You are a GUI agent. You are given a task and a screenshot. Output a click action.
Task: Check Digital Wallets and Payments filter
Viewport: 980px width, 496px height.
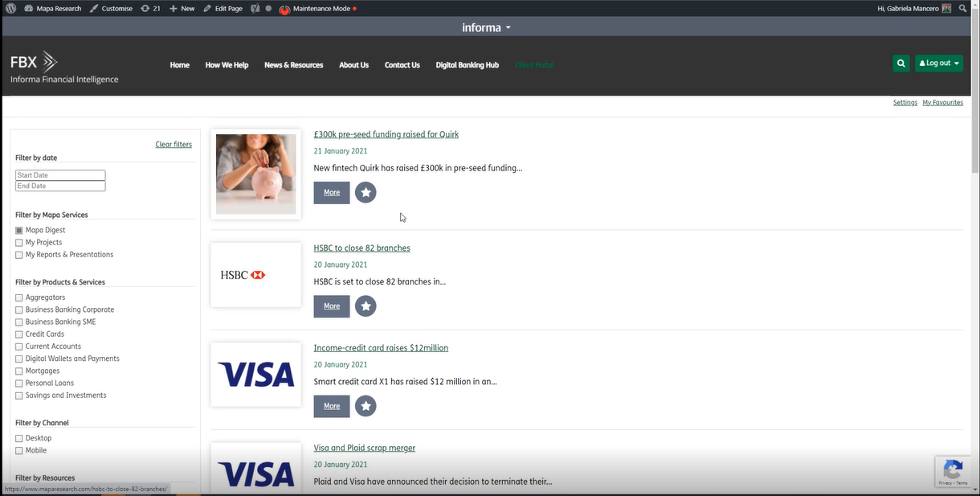click(19, 359)
